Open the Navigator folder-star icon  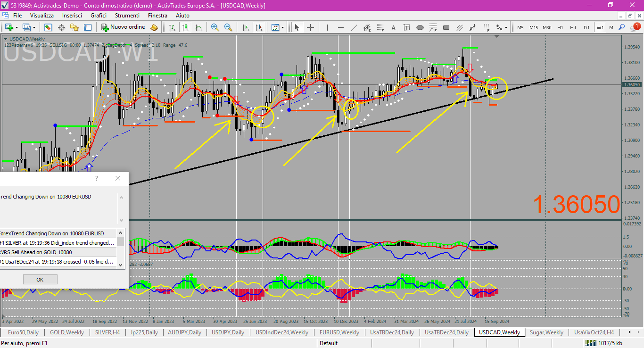(74, 27)
